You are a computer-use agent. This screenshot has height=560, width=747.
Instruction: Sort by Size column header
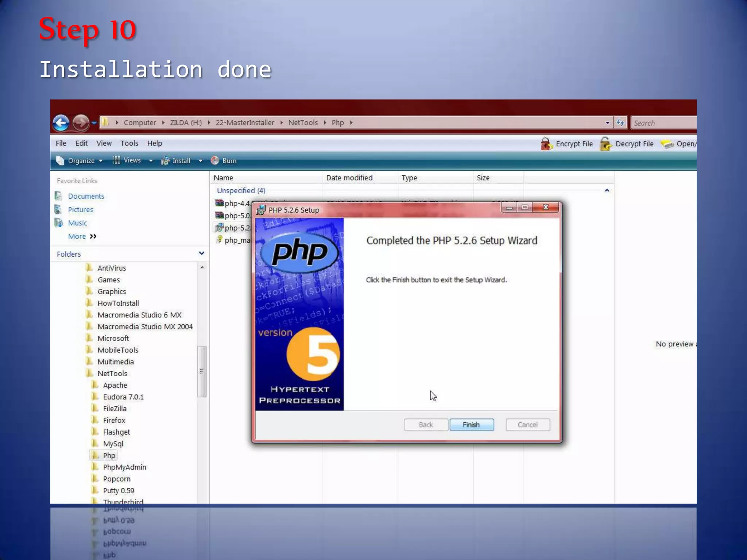(483, 178)
